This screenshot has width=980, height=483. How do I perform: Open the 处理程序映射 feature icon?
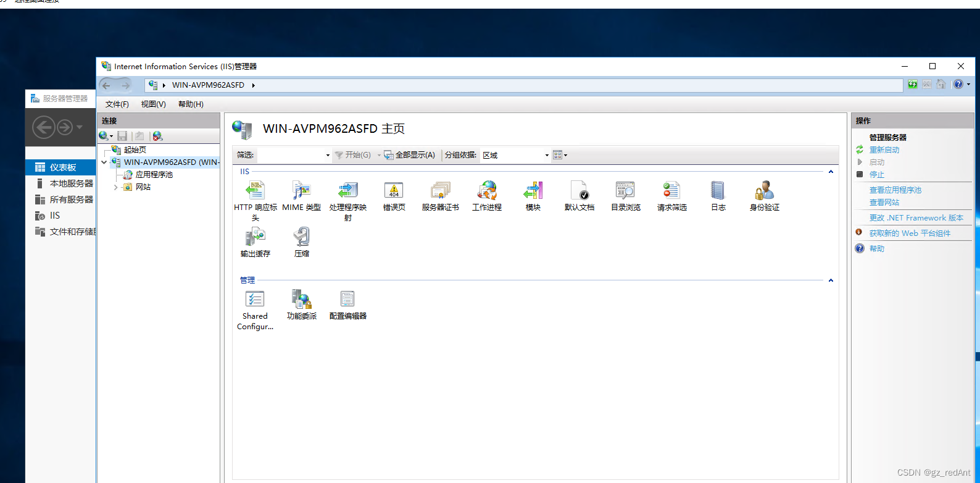(348, 190)
